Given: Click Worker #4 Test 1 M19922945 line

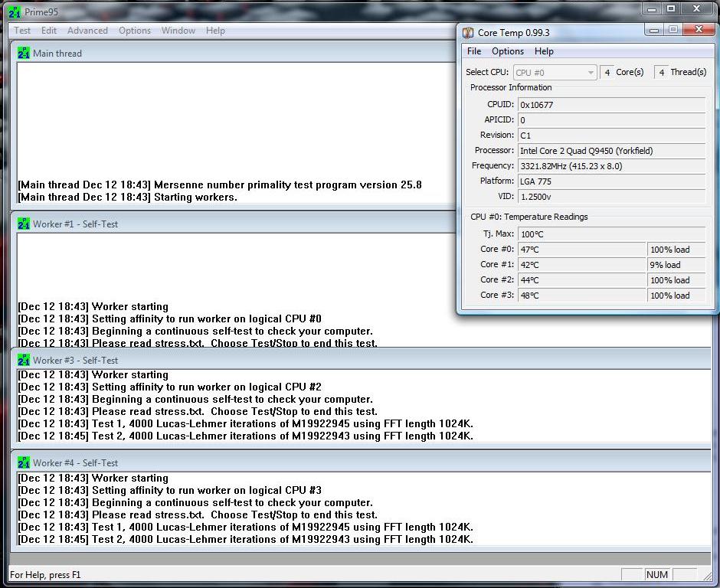Looking at the screenshot, I should [246, 527].
